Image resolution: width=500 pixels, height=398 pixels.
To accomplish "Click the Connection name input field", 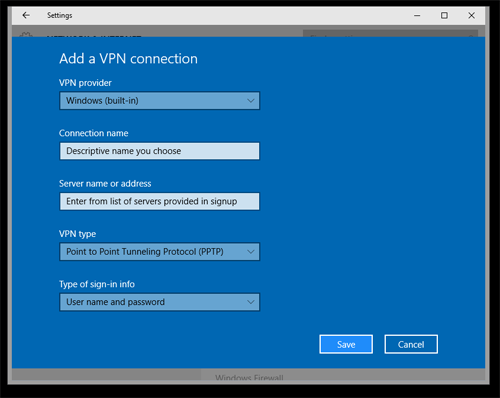I will 159,151.
